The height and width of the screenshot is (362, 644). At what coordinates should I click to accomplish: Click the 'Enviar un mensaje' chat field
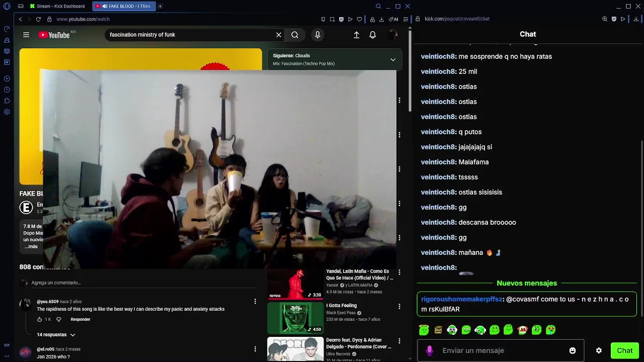501,350
